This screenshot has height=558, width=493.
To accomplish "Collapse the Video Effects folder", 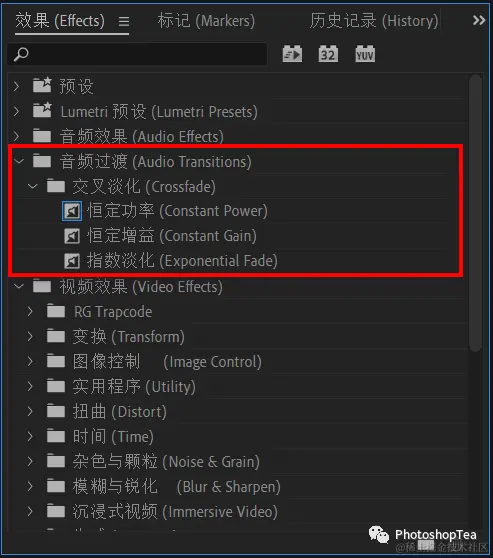I will (x=19, y=286).
